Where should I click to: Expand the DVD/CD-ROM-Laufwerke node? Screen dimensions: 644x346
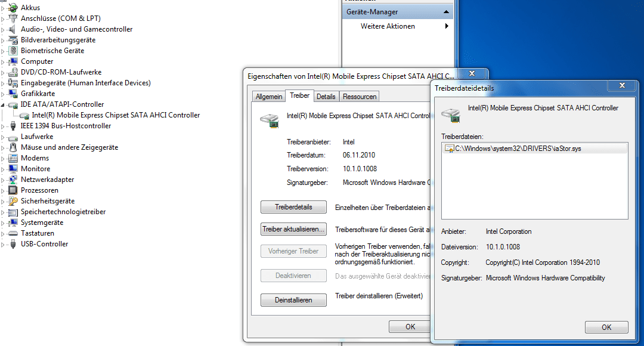click(x=3, y=72)
